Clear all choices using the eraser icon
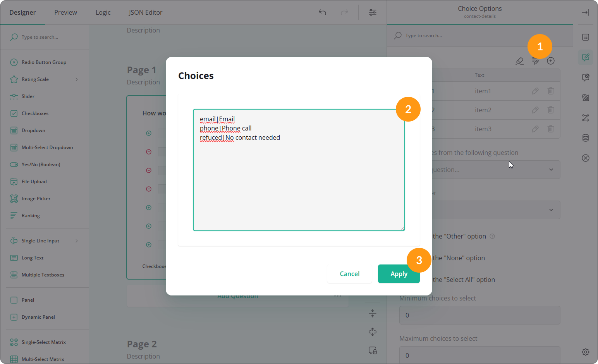Viewport: 598px width, 364px height. [520, 61]
